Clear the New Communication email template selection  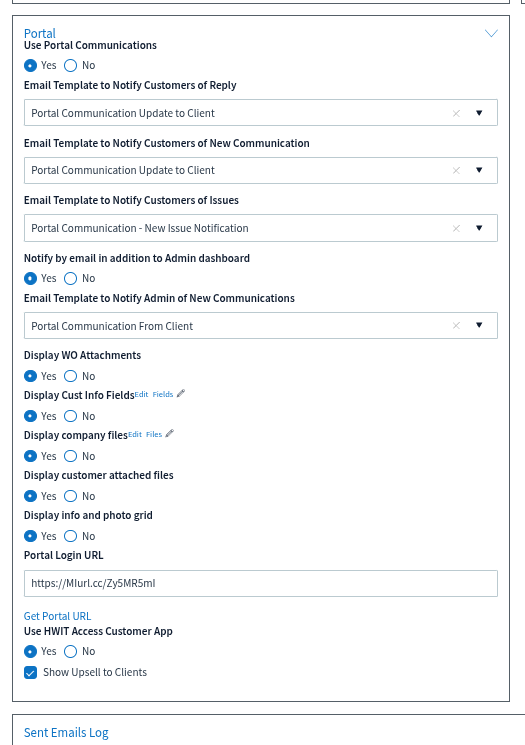click(x=456, y=170)
